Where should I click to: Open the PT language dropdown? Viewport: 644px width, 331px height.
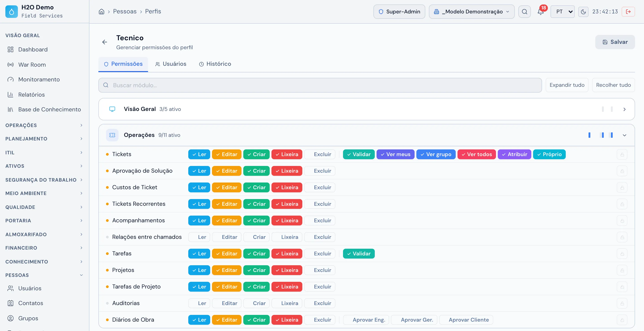click(x=562, y=11)
